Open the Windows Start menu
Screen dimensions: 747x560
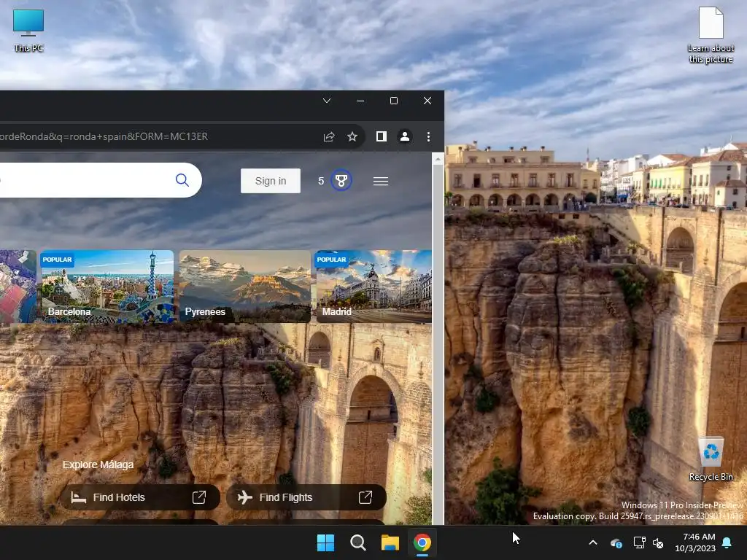tap(325, 542)
